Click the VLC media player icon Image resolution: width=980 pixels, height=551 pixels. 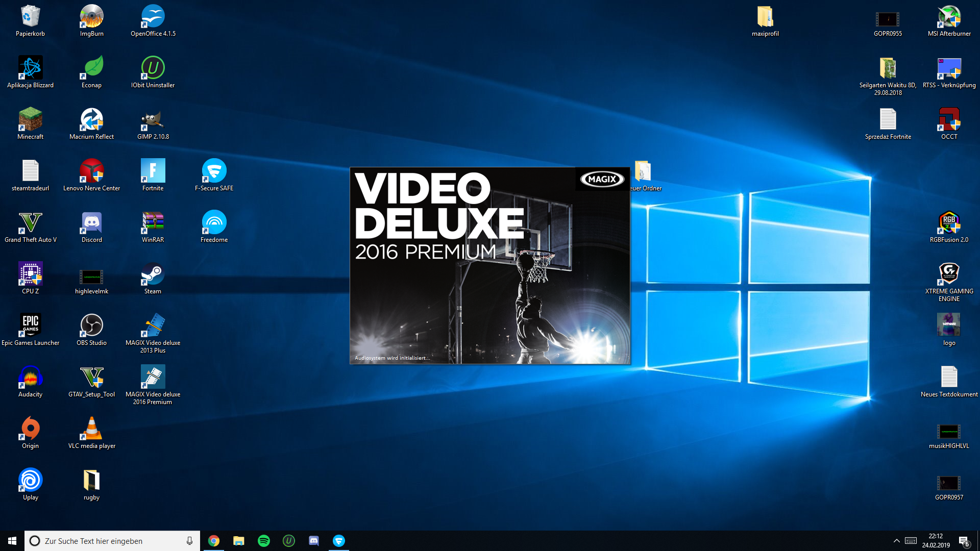[92, 429]
